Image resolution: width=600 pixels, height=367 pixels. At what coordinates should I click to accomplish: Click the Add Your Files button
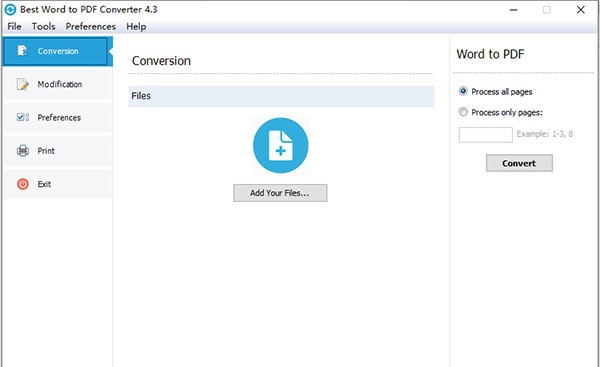[280, 193]
